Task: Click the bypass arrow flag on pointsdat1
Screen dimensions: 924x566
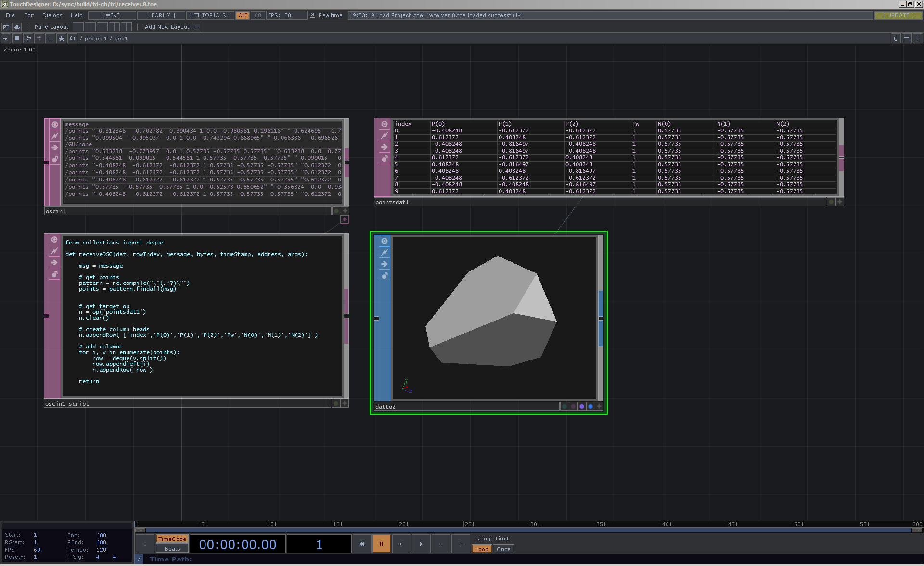Action: click(x=385, y=147)
